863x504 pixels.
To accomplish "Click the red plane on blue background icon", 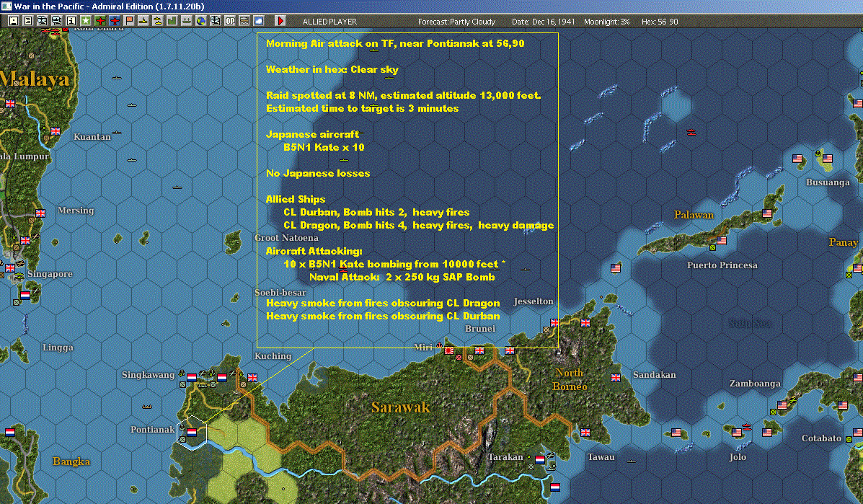I will (x=115, y=21).
